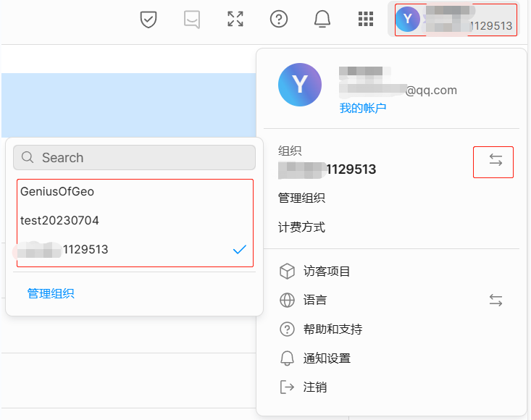
Task: Expand the language switch arrows
Action: coord(496,300)
